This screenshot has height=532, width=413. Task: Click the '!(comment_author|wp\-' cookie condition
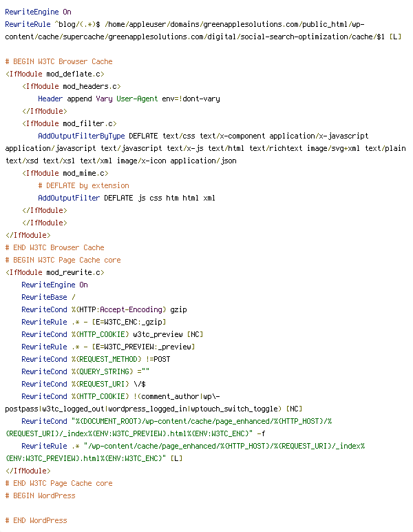pos(176,397)
